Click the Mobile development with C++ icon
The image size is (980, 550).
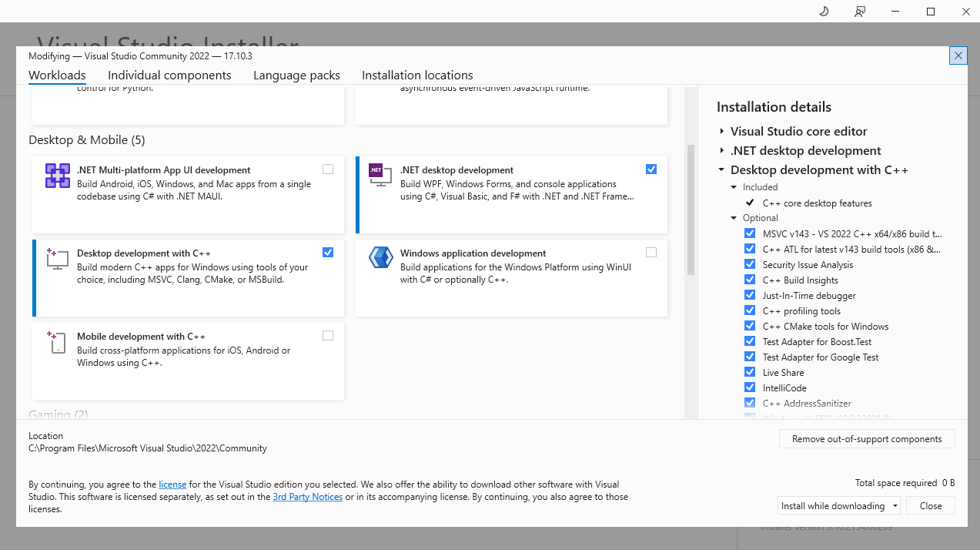tap(57, 342)
